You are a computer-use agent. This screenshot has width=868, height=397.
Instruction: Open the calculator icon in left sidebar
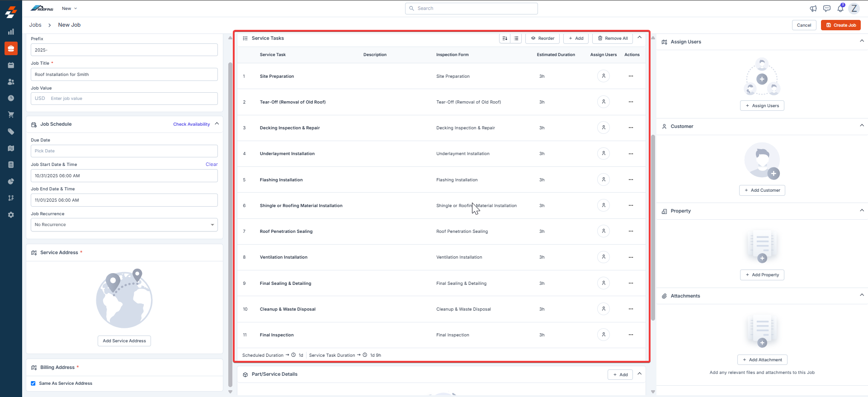[11, 165]
